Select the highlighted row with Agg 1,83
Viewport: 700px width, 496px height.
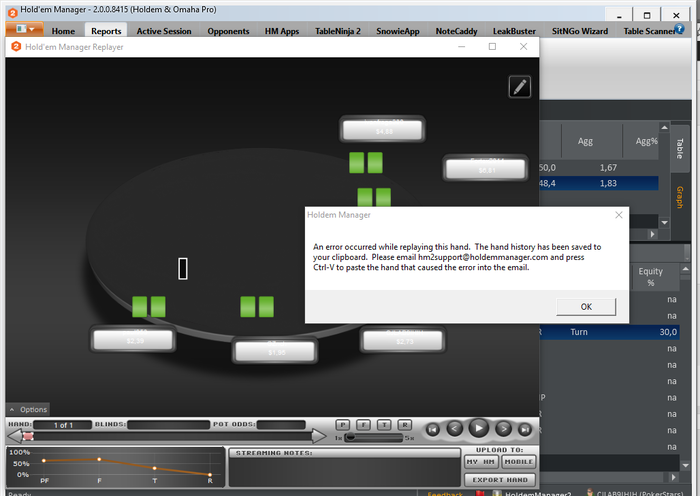tap(599, 183)
